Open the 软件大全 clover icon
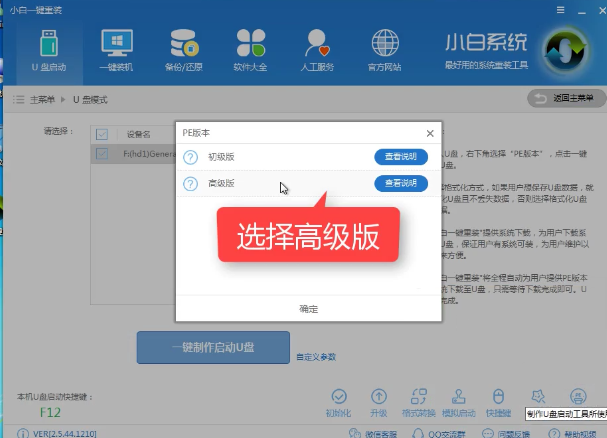 250,51
